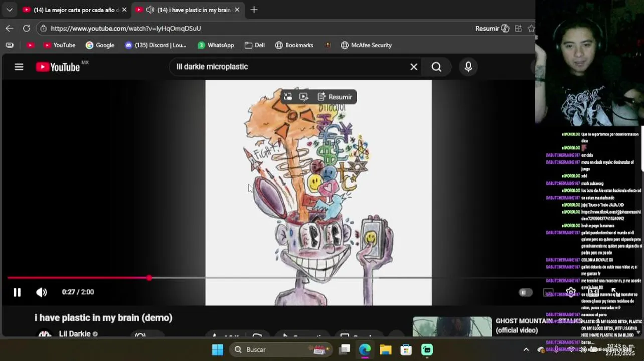Viewport: 644px width, 361px height.
Task: Open the Lil Darkie channel avatar
Action: [45, 334]
